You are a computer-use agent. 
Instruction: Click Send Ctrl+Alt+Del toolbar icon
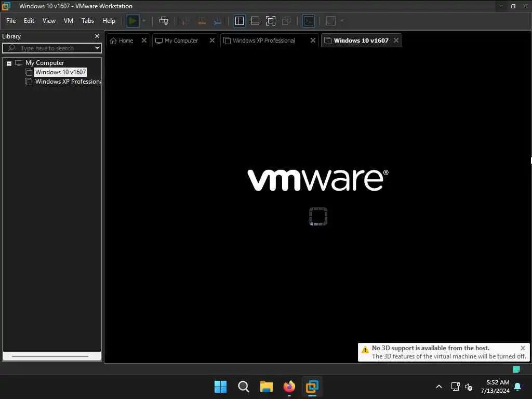(164, 21)
